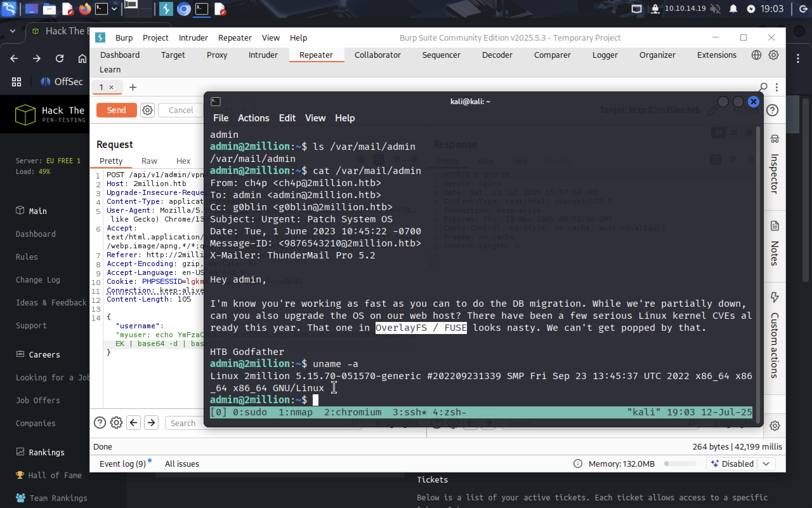Viewport: 812px width, 508px height.
Task: Open the terminal launcher in the panel
Action: point(101,9)
